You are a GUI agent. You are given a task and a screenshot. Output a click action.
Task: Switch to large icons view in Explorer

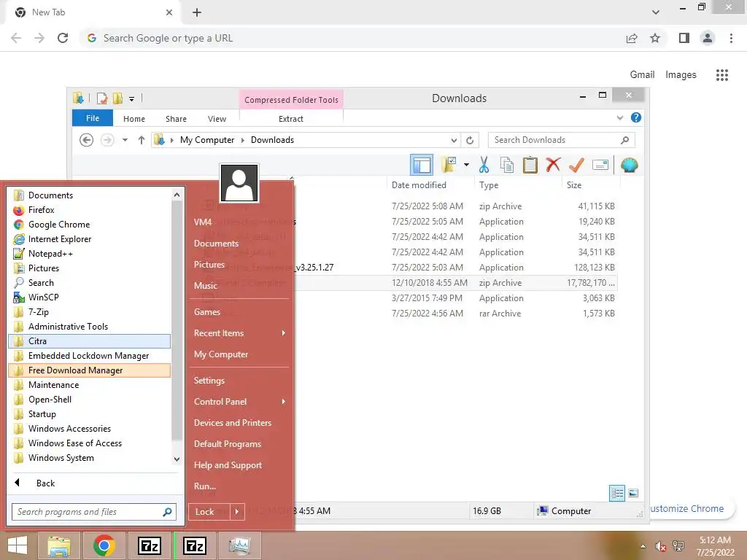(x=633, y=494)
